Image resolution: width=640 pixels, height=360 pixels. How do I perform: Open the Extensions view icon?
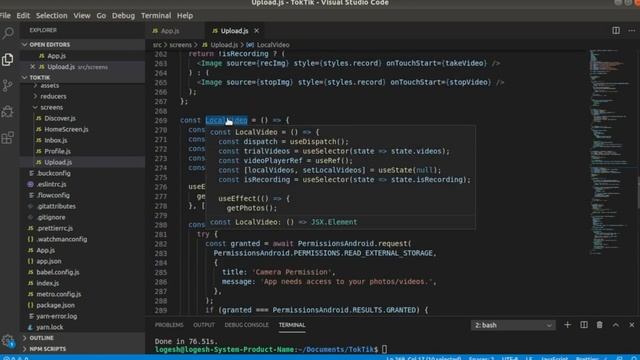tap(8, 138)
